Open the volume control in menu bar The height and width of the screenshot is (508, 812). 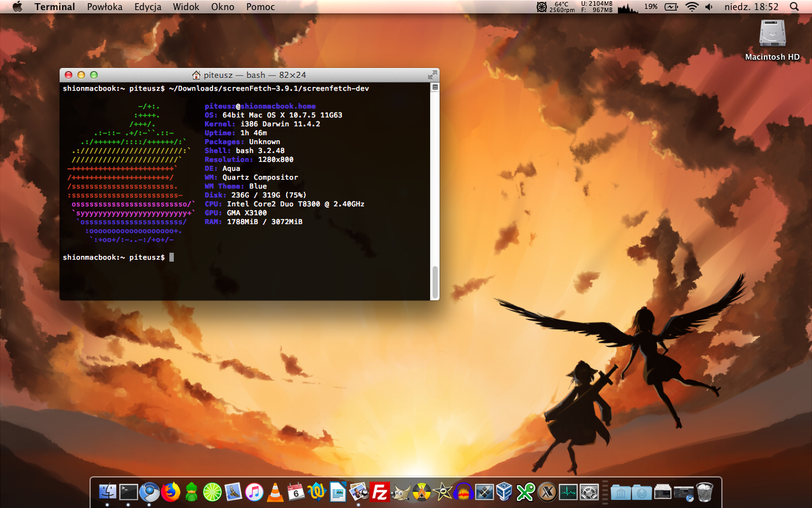(x=709, y=7)
